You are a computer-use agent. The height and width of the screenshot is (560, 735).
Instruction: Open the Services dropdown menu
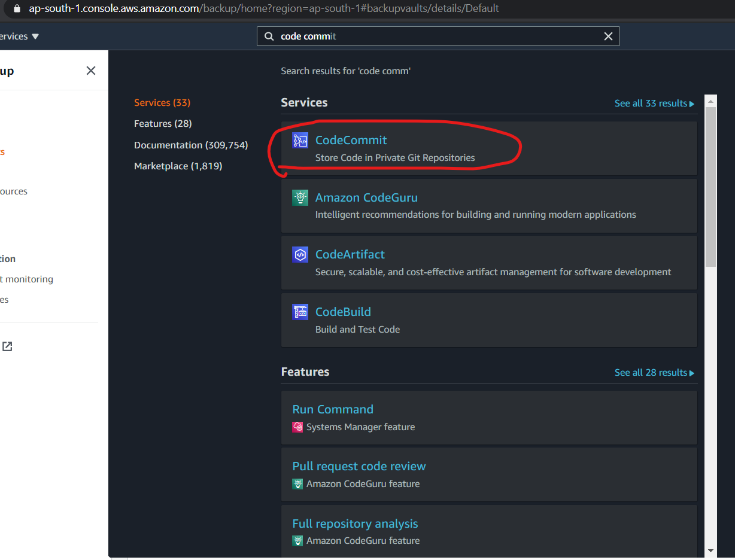click(19, 36)
